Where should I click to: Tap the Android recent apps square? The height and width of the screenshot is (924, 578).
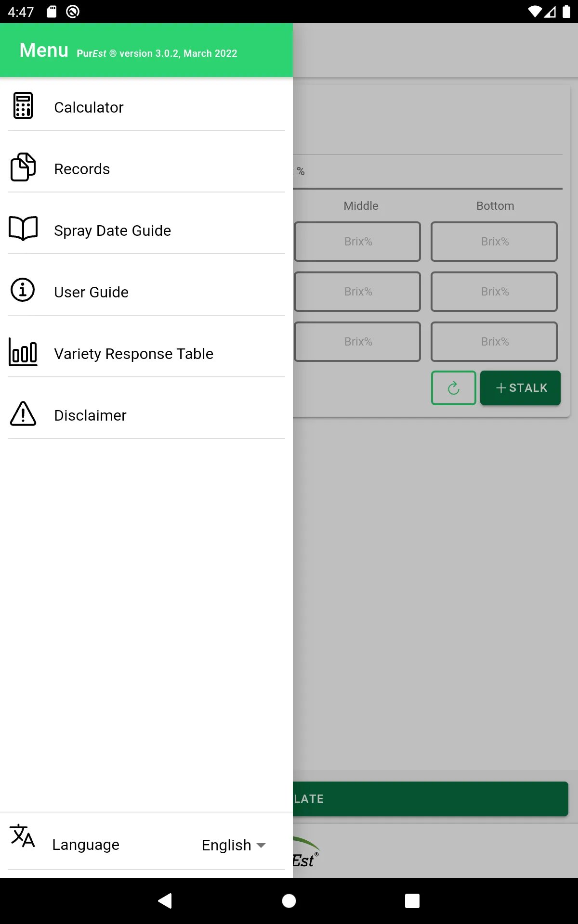click(412, 901)
